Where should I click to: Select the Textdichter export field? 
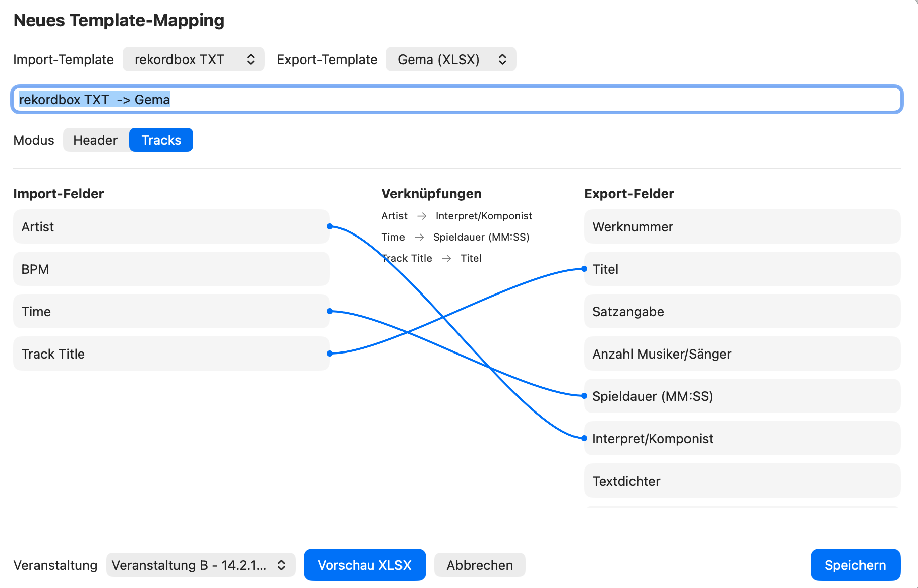point(741,481)
